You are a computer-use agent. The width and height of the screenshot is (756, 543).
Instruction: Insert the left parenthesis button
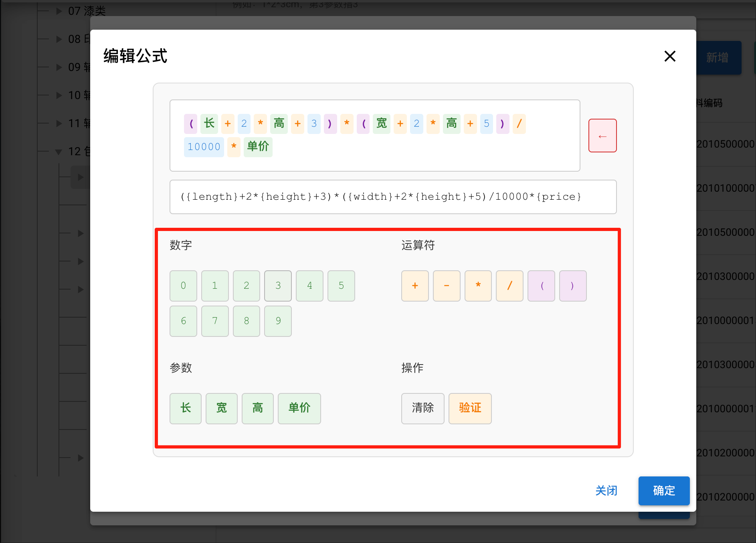(541, 286)
